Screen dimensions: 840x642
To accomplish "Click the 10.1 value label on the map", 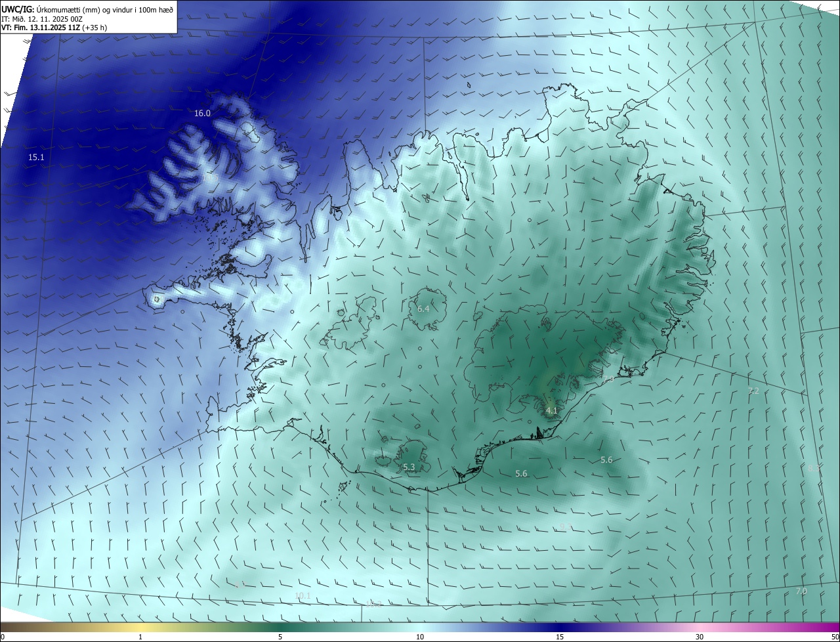I will pyautogui.click(x=303, y=595).
